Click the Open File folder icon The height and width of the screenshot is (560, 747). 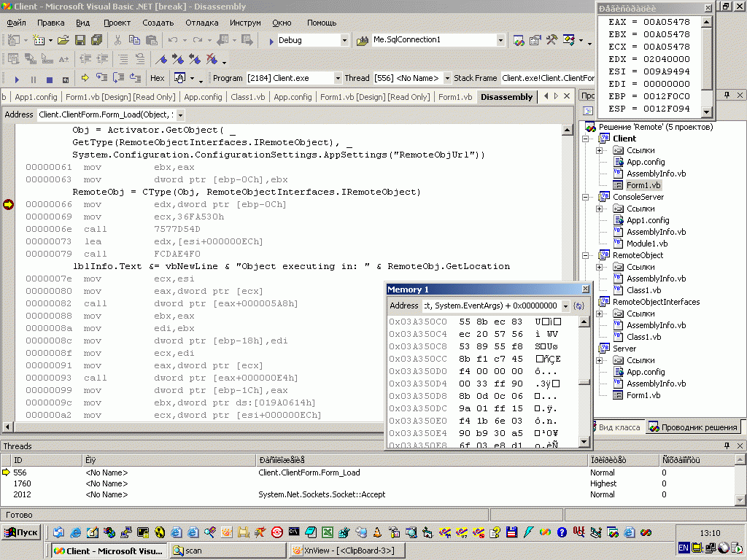click(63, 40)
